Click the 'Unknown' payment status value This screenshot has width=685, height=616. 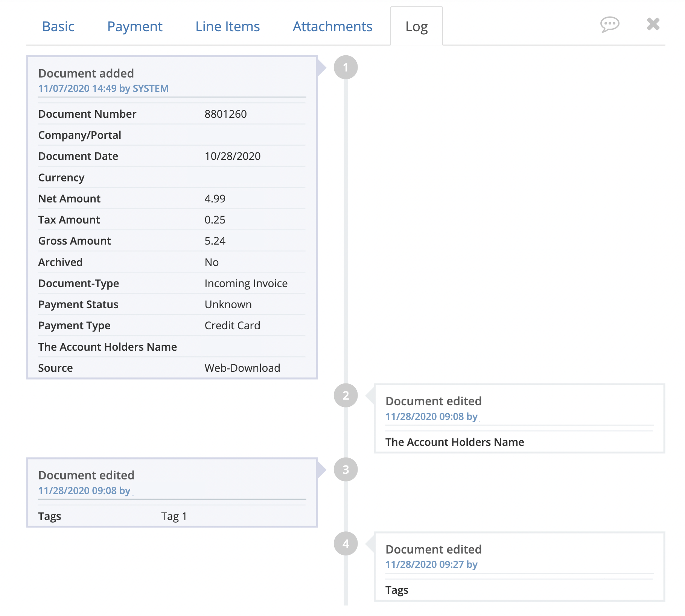coord(228,304)
